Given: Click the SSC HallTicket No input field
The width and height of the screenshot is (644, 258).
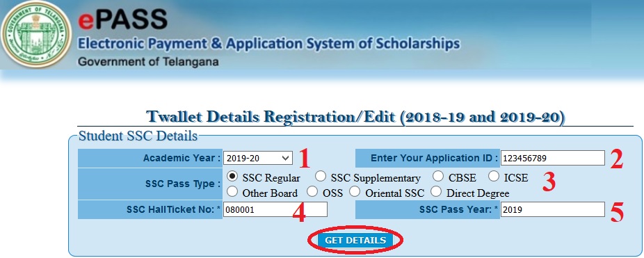Looking at the screenshot, I should (275, 209).
